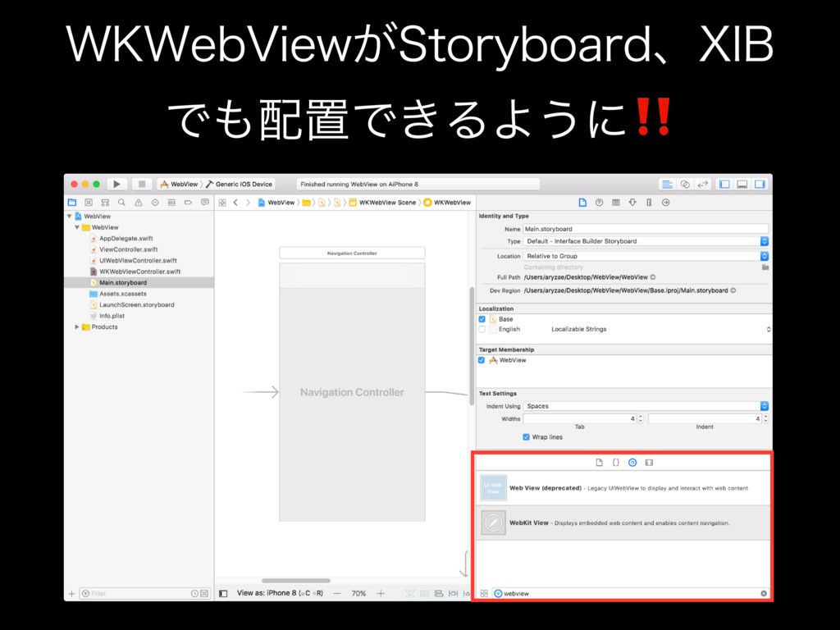Toggle WebView target membership checkbox
The height and width of the screenshot is (630, 840).
tap(482, 361)
